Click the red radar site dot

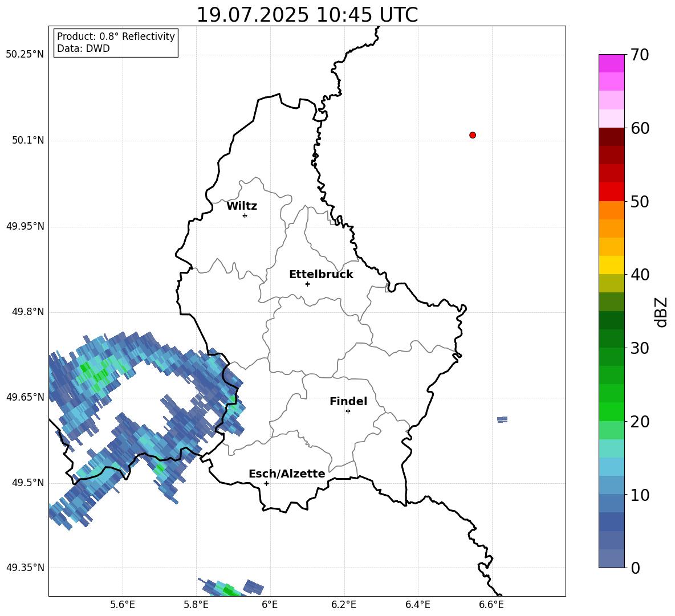tap(473, 135)
